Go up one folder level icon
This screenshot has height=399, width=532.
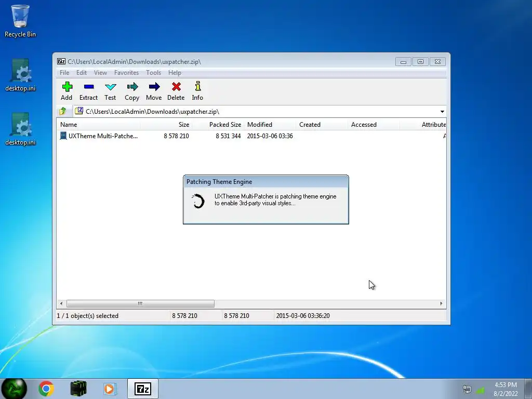tap(63, 111)
